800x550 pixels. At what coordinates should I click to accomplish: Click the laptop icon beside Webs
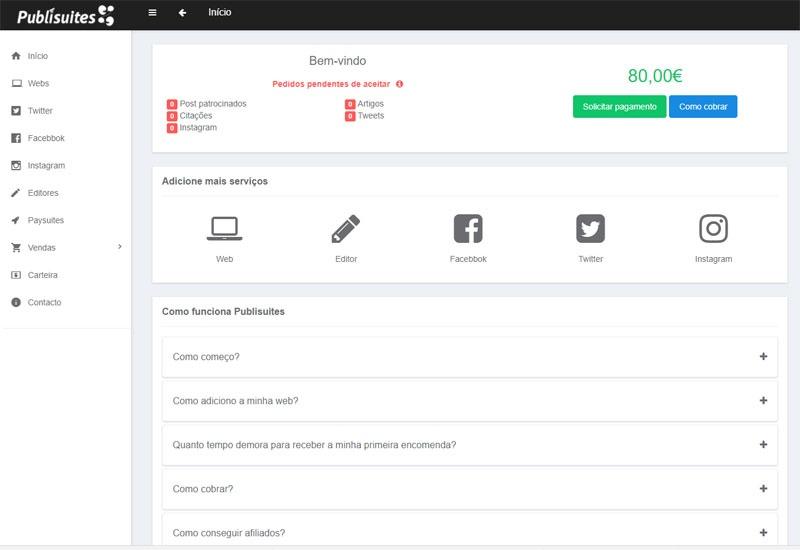tap(16, 83)
